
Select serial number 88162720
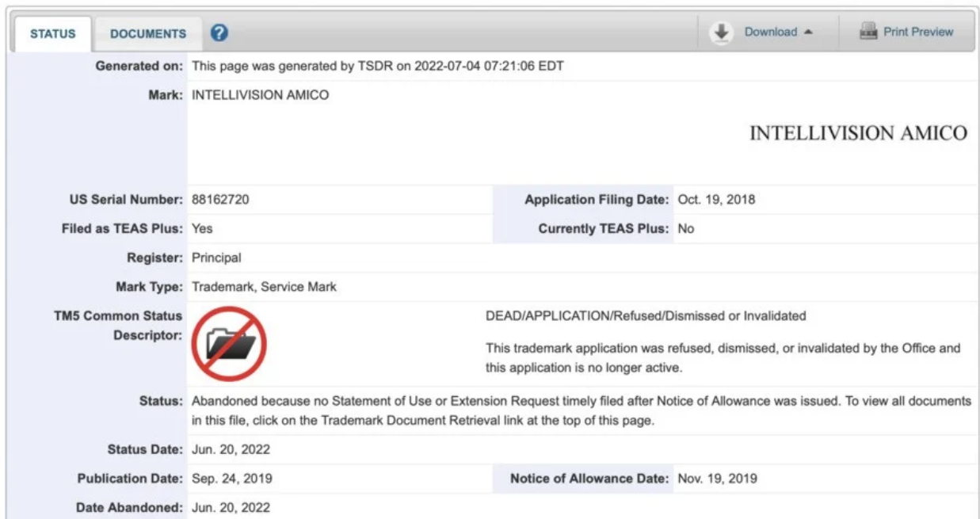click(220, 200)
